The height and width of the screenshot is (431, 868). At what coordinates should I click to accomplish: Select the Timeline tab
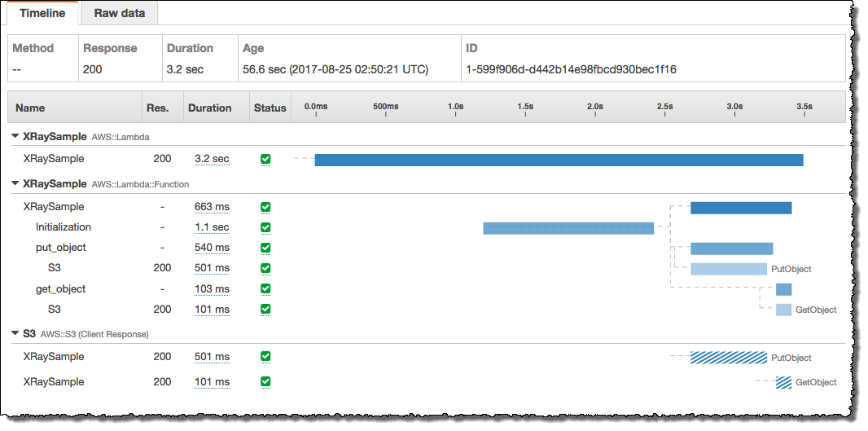(x=42, y=13)
